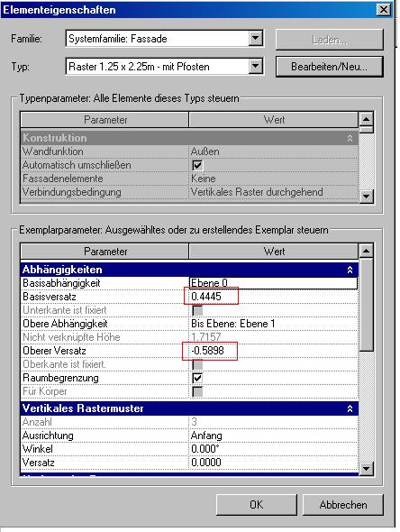Open the Familie dropdown arrow

(256, 39)
